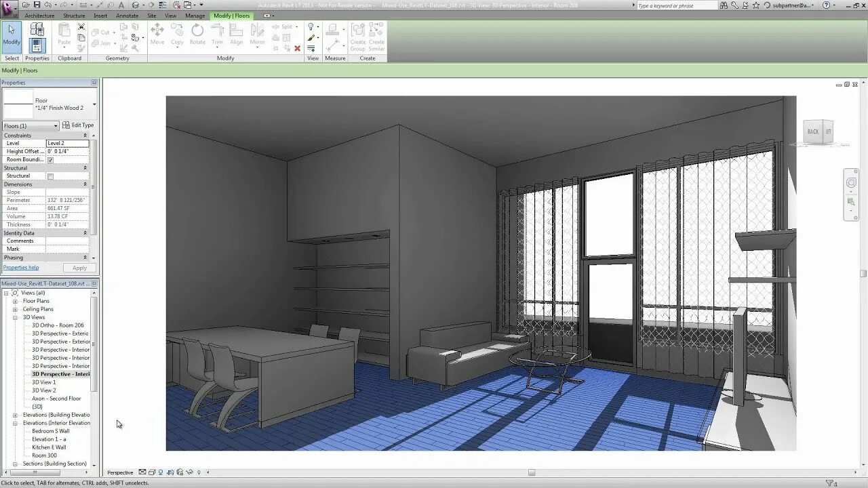Click the Text tool A icon in quick access toolbar
This screenshot has width=868, height=488.
pos(121,5)
